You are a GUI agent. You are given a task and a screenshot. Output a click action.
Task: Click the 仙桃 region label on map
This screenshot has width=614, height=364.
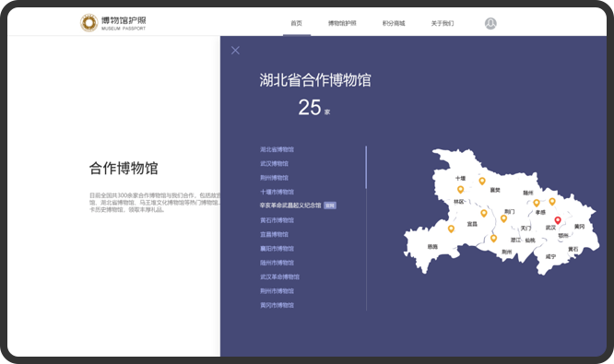[530, 241]
